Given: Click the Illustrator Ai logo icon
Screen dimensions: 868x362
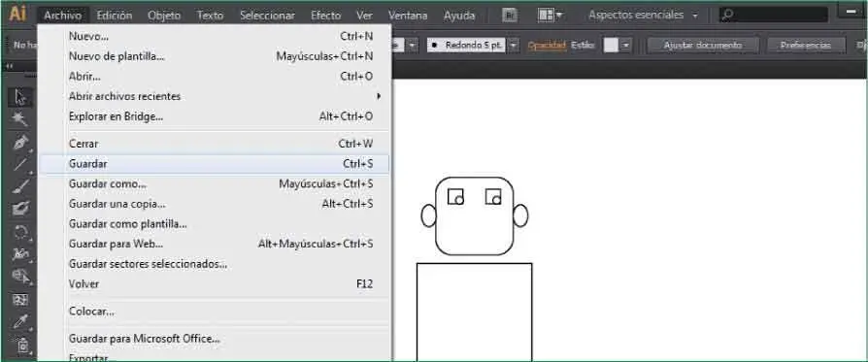Looking at the screenshot, I should coord(17,15).
